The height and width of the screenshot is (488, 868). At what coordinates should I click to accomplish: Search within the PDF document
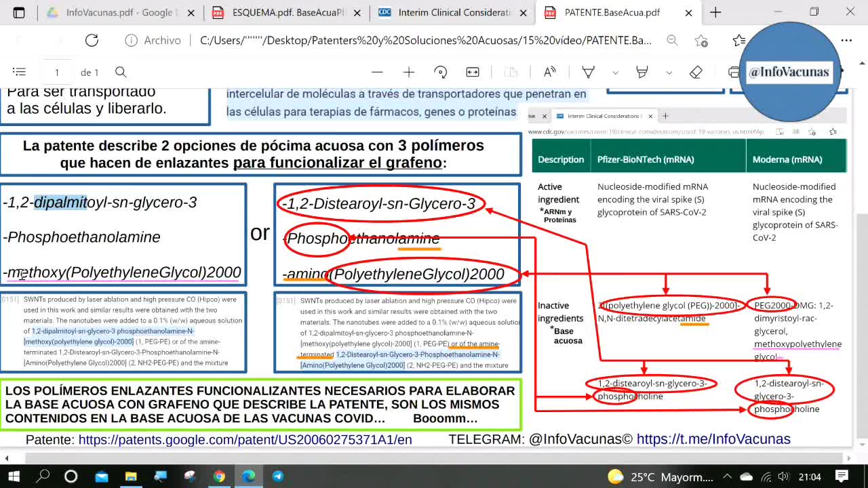coord(121,72)
